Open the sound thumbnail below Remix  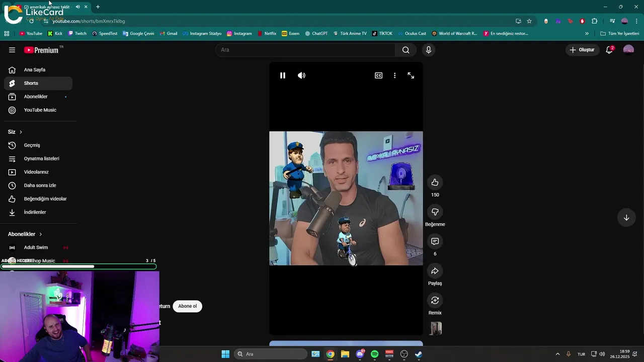436,328
